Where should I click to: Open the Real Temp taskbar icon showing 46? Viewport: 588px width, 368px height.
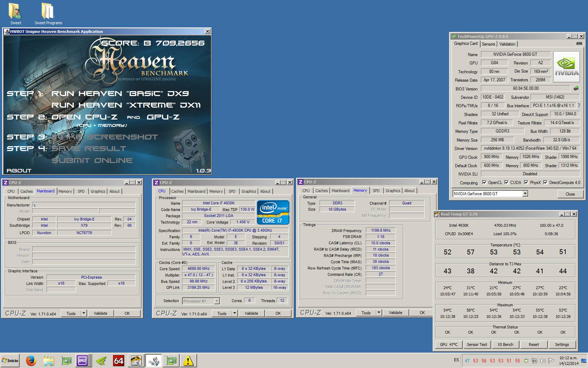click(136, 360)
